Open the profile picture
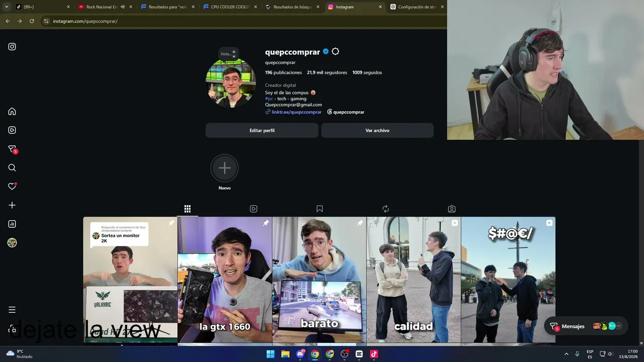The width and height of the screenshot is (644, 362). tap(231, 83)
